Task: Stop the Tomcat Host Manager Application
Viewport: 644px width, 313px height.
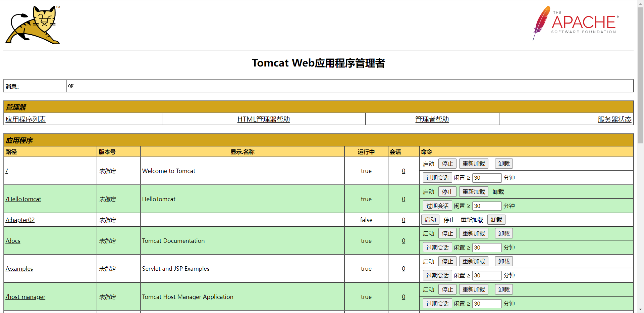Action: click(447, 289)
